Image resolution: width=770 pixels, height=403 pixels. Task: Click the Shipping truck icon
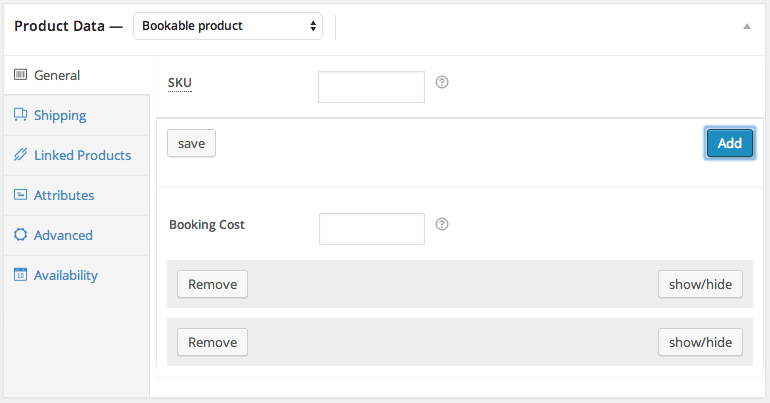tap(20, 115)
